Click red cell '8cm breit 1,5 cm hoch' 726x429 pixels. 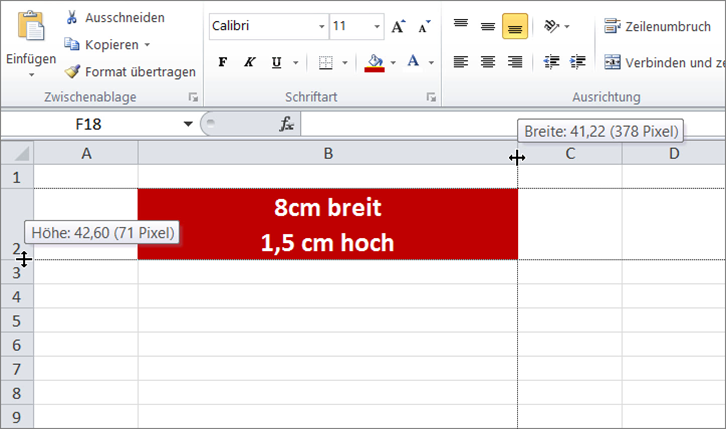(x=328, y=224)
